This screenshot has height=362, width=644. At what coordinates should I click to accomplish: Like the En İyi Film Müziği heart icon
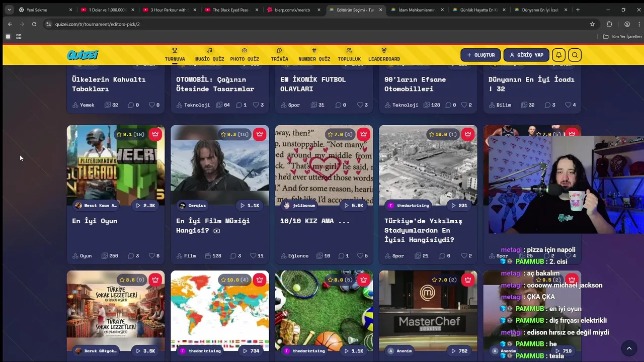pyautogui.click(x=253, y=256)
